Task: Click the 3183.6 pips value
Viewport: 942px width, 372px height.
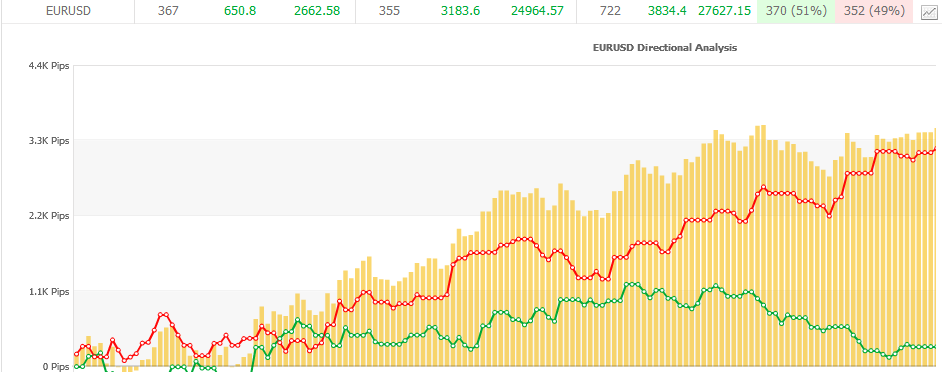Action: pyautogui.click(x=460, y=11)
